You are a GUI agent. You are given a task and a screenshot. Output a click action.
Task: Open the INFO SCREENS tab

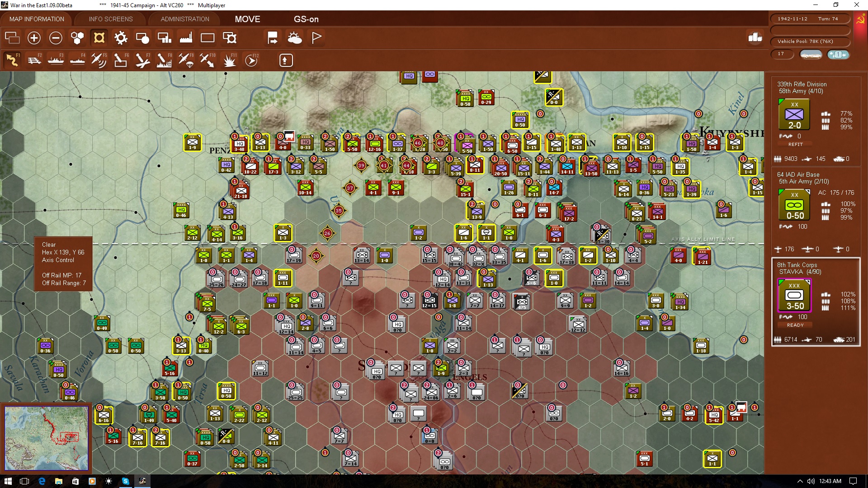click(x=111, y=19)
